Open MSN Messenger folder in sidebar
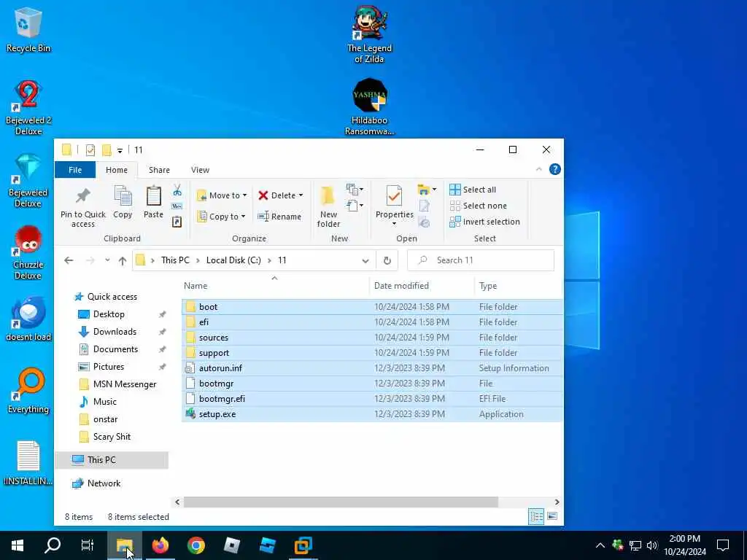This screenshot has height=560, width=747. (125, 384)
